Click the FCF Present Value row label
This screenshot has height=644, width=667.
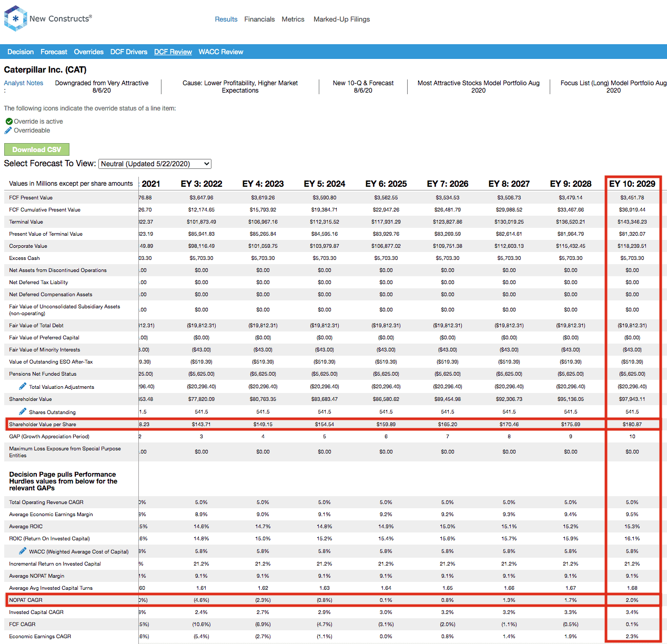[31, 198]
